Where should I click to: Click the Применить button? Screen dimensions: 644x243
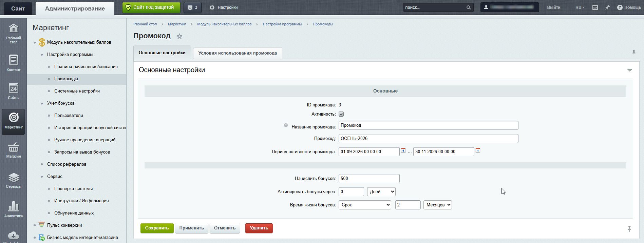[x=192, y=228]
